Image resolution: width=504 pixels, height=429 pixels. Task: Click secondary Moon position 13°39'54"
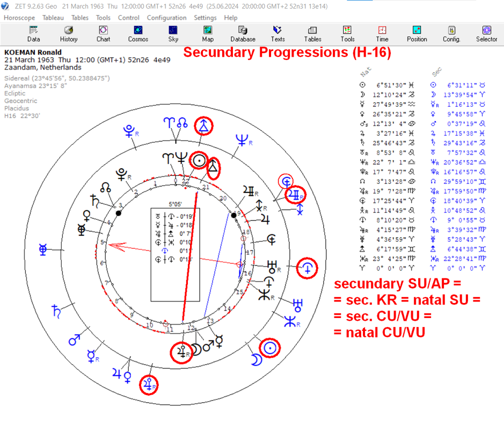(x=461, y=95)
